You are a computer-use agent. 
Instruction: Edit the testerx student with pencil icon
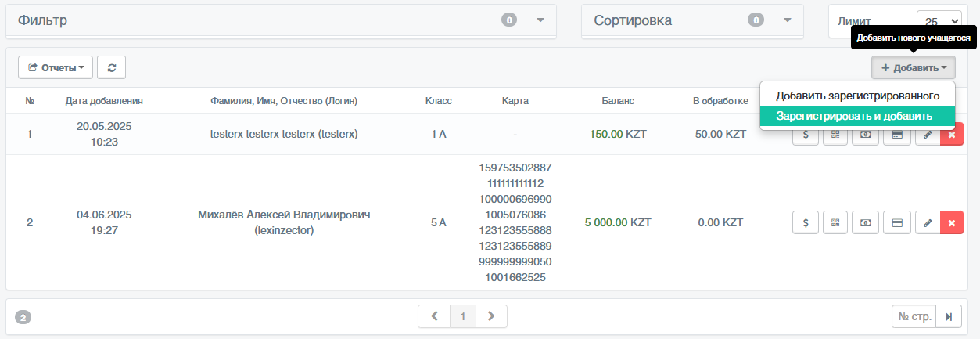tap(928, 135)
